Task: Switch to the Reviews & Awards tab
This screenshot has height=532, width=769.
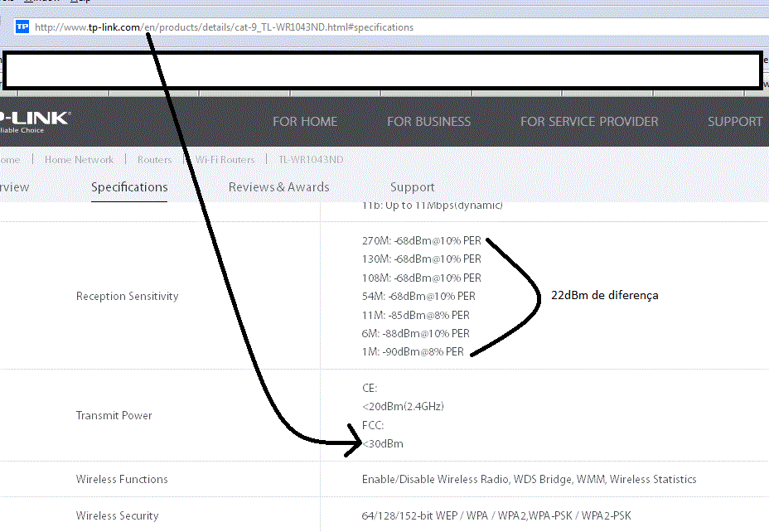Action: coord(278,187)
